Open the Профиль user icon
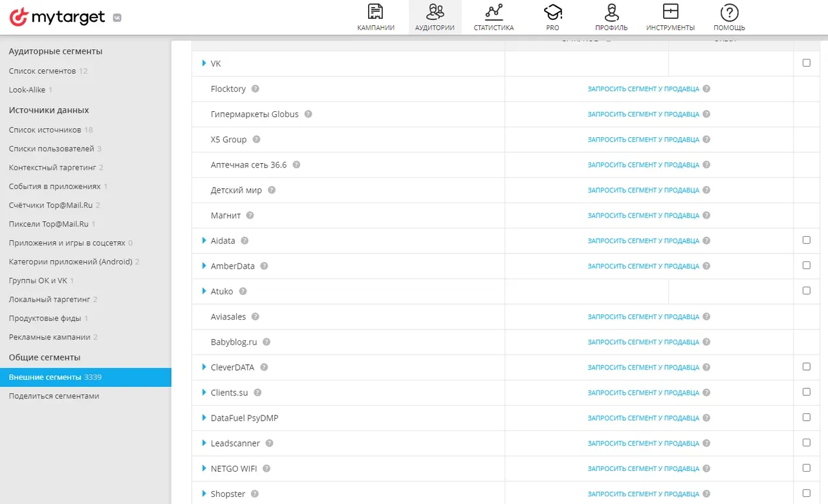This screenshot has width=828, height=504. 611,12
